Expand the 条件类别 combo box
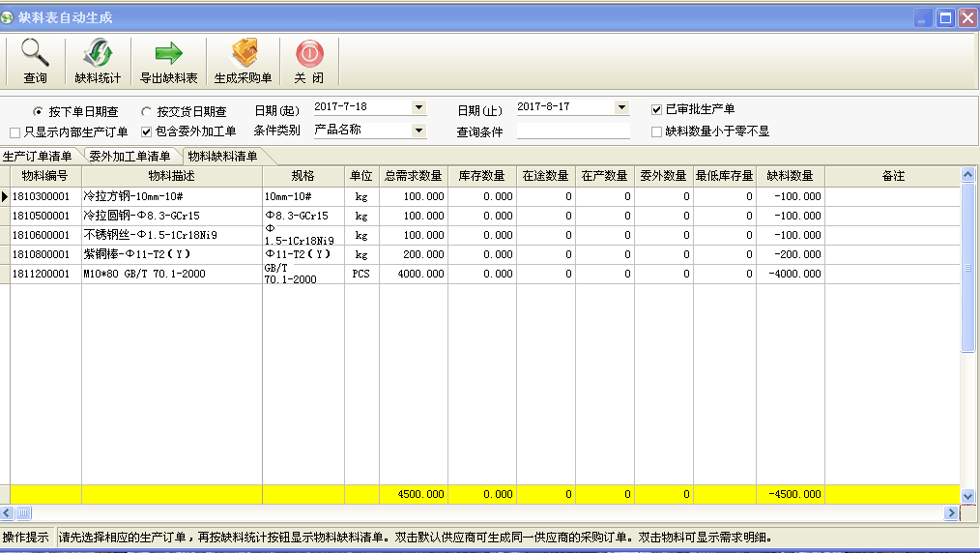This screenshot has height=553, width=980. pyautogui.click(x=418, y=130)
